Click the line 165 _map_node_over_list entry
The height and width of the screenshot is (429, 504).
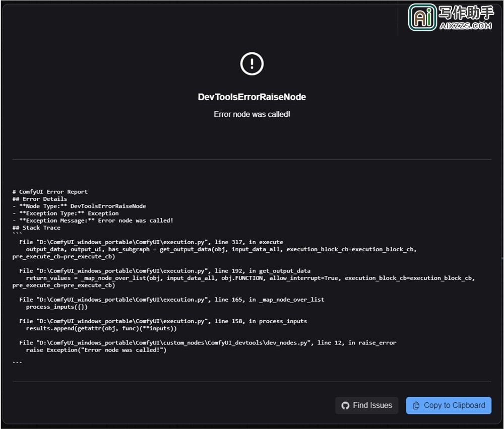click(171, 300)
